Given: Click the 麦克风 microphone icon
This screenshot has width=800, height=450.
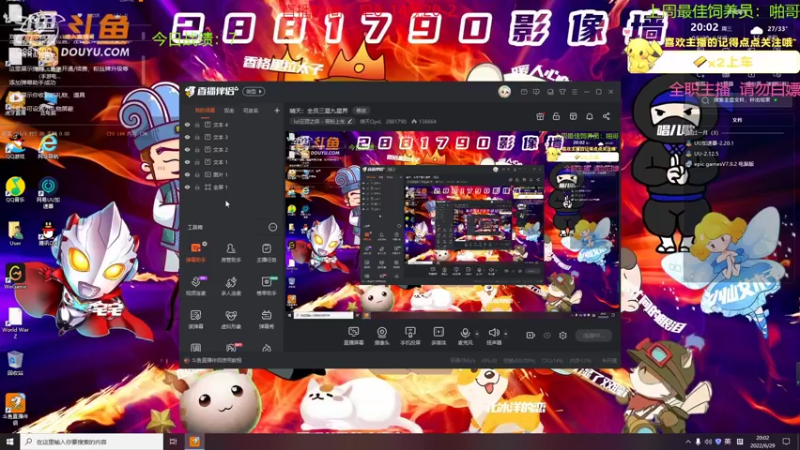Looking at the screenshot, I should tap(465, 333).
